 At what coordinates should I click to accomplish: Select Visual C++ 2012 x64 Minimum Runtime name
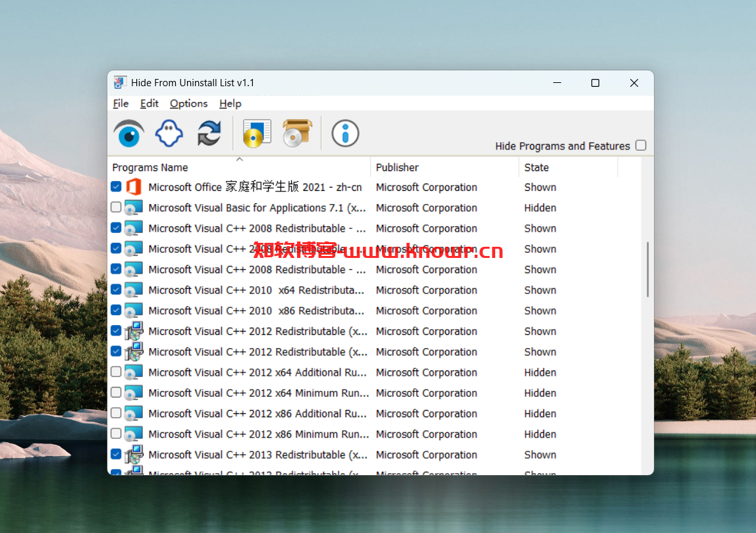pos(258,393)
